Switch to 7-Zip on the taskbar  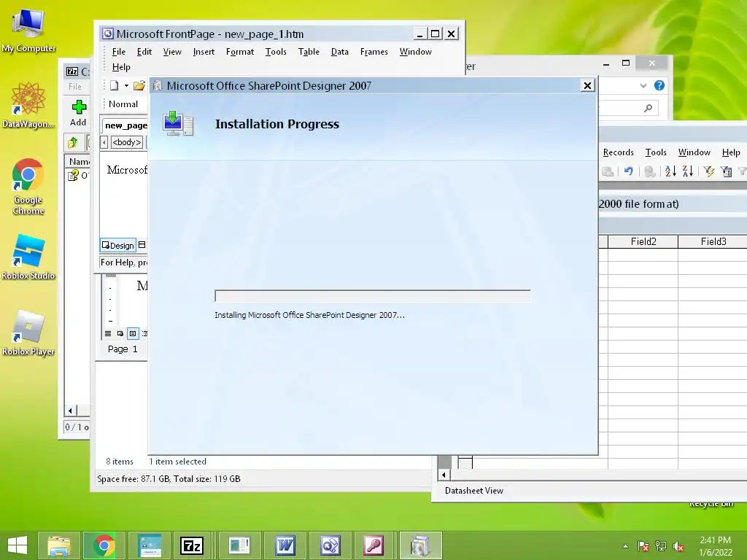coord(192,545)
